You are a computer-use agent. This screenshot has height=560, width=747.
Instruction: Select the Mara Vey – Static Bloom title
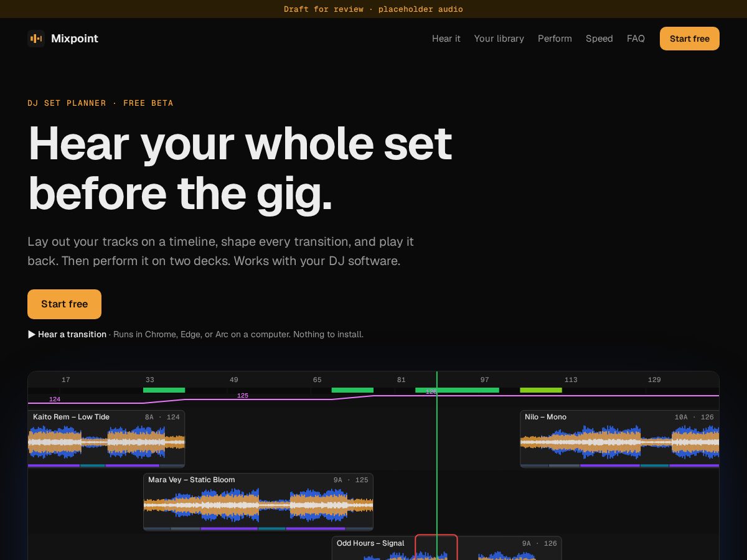click(x=192, y=480)
